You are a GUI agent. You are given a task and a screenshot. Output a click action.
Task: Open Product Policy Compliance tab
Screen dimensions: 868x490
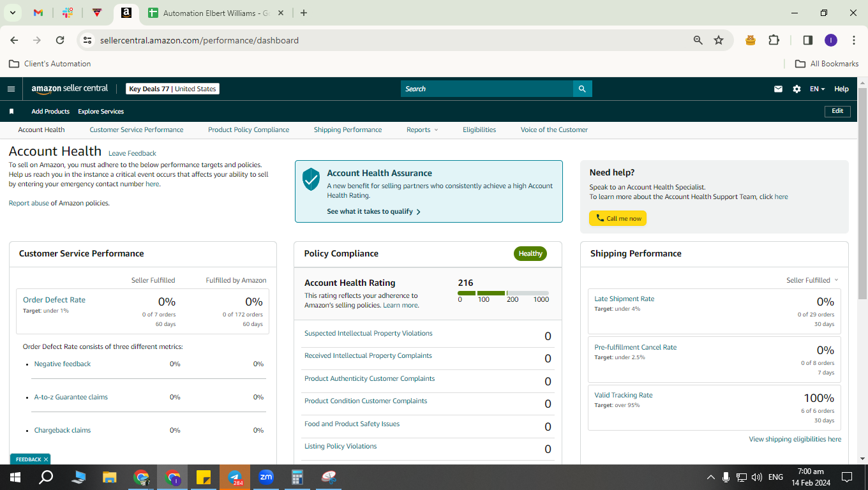coord(249,130)
